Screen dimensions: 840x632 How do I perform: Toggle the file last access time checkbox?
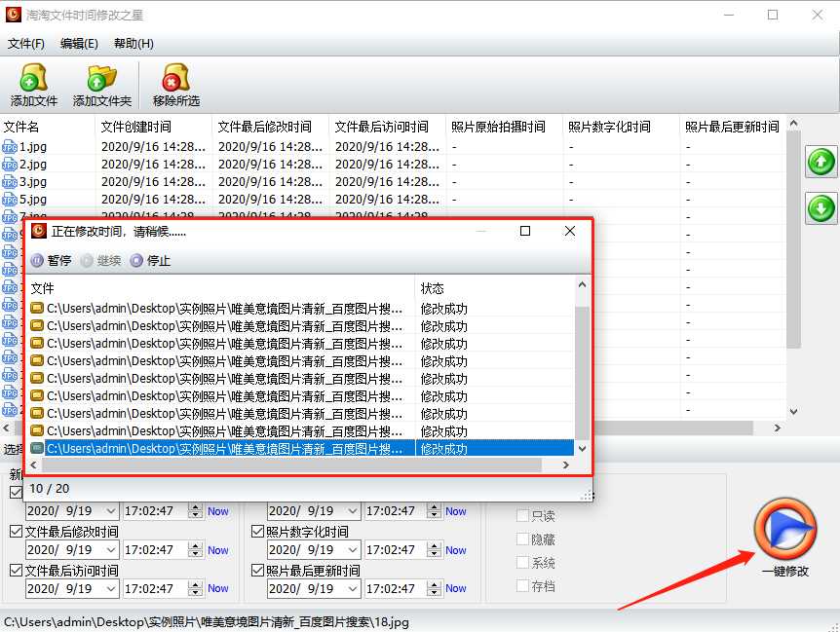tap(16, 571)
